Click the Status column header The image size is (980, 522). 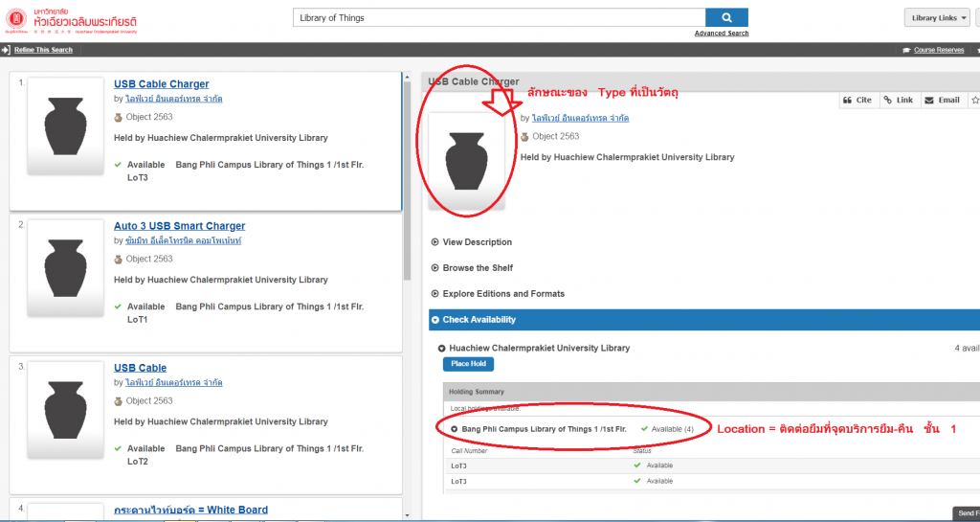(642, 451)
